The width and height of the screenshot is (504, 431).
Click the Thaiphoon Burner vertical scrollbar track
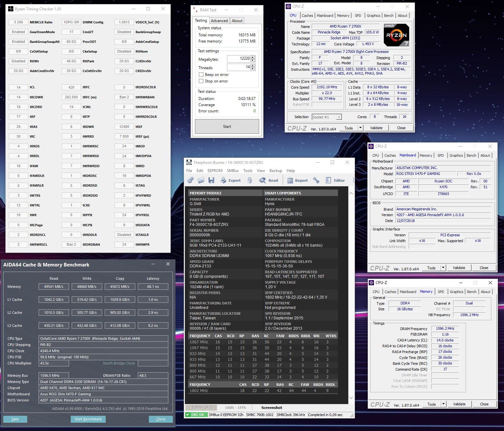coord(351,295)
